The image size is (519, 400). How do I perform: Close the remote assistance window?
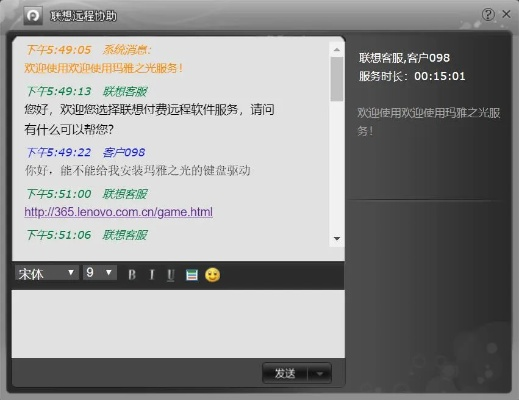506,14
